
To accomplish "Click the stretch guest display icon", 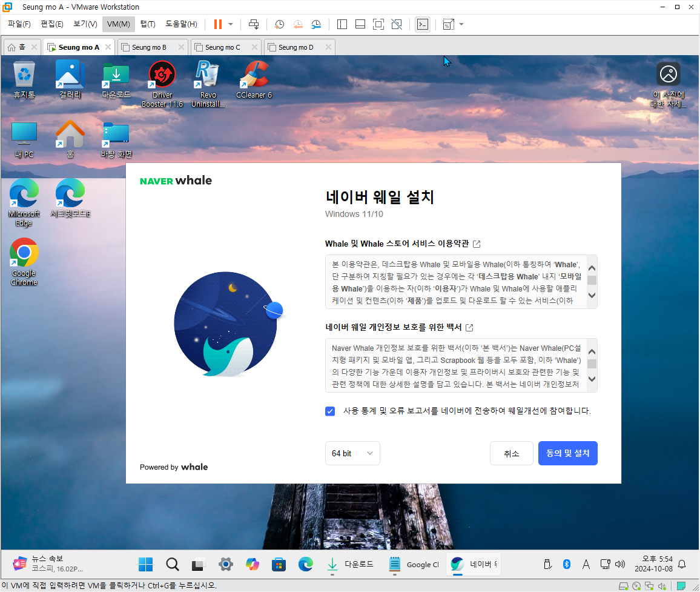I will [x=448, y=24].
